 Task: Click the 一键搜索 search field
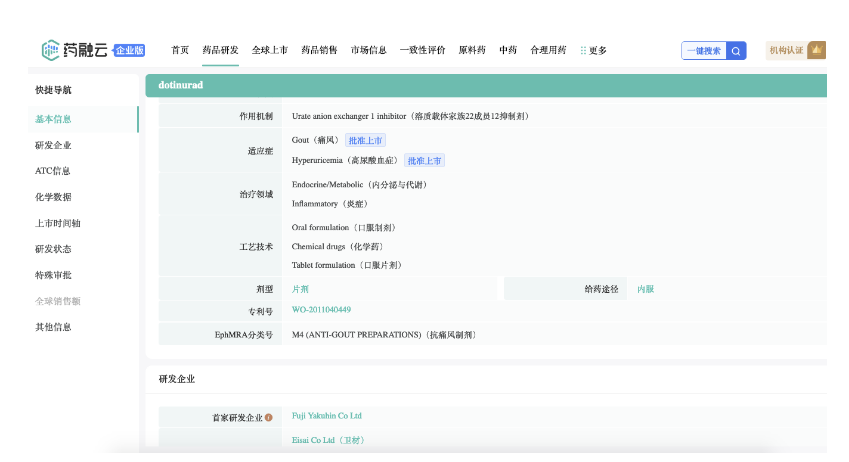pos(704,51)
